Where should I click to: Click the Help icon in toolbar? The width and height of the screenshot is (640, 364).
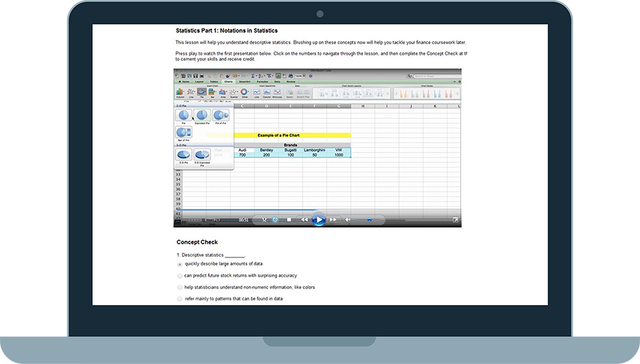click(x=310, y=76)
